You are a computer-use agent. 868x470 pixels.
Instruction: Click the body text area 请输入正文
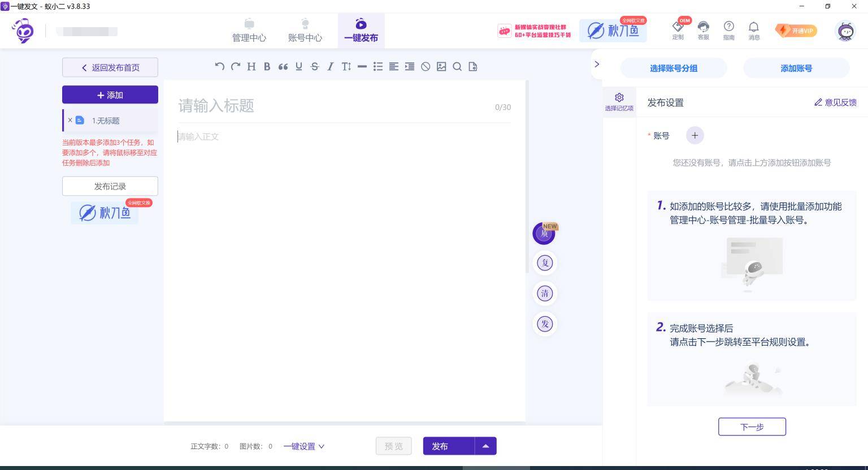[x=345, y=137]
